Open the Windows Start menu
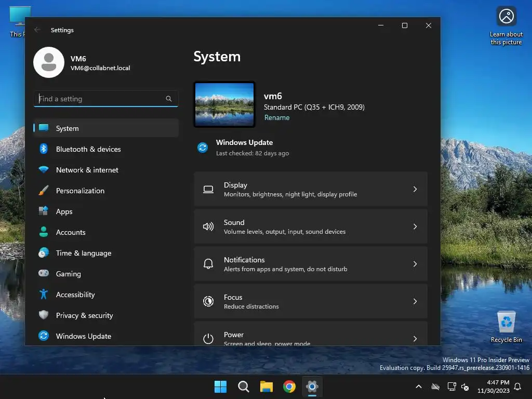532x399 pixels. click(220, 387)
